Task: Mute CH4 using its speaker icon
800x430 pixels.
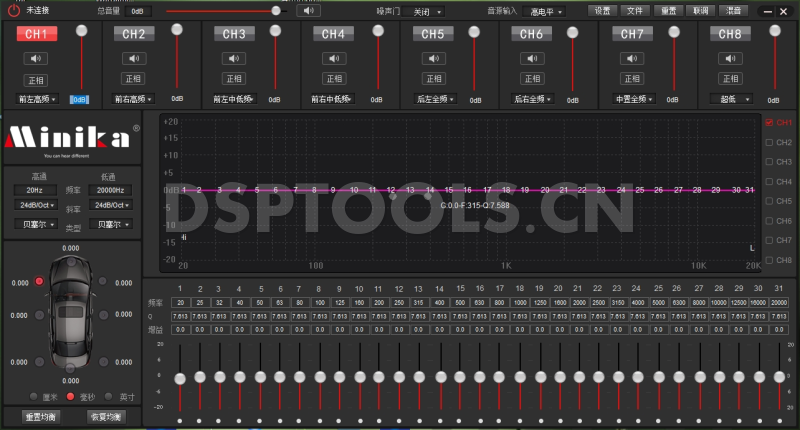Action: [334, 59]
